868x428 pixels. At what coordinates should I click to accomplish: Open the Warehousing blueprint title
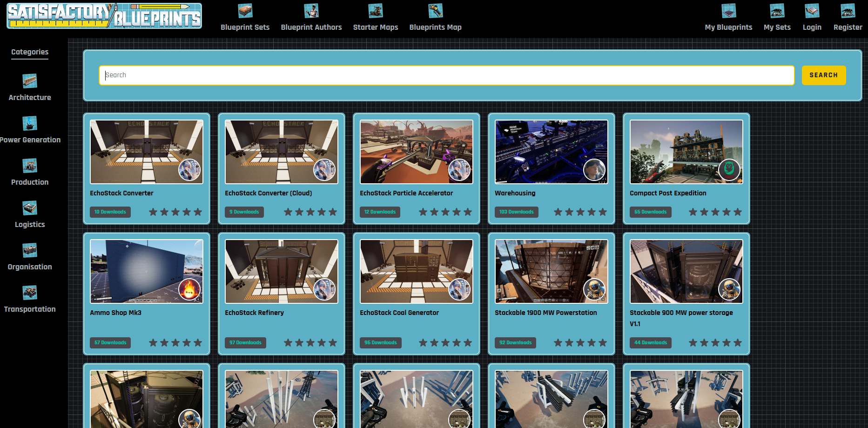[515, 193]
